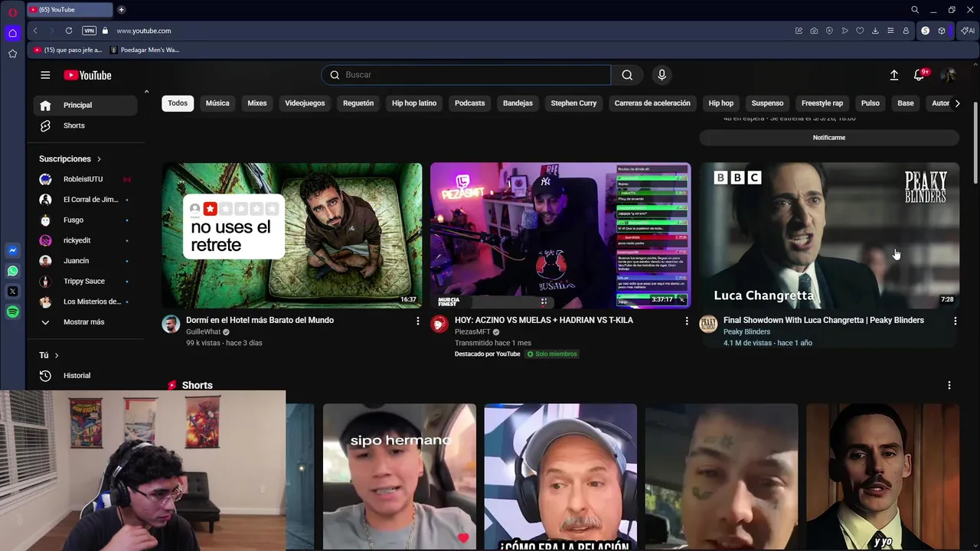The width and height of the screenshot is (980, 551).
Task: Open the browser downloads icon
Action: point(875,31)
